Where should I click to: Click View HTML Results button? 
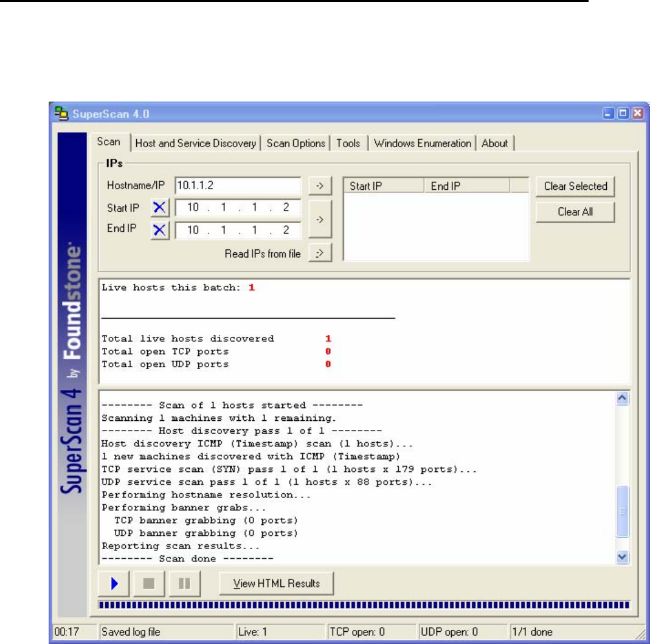277,583
